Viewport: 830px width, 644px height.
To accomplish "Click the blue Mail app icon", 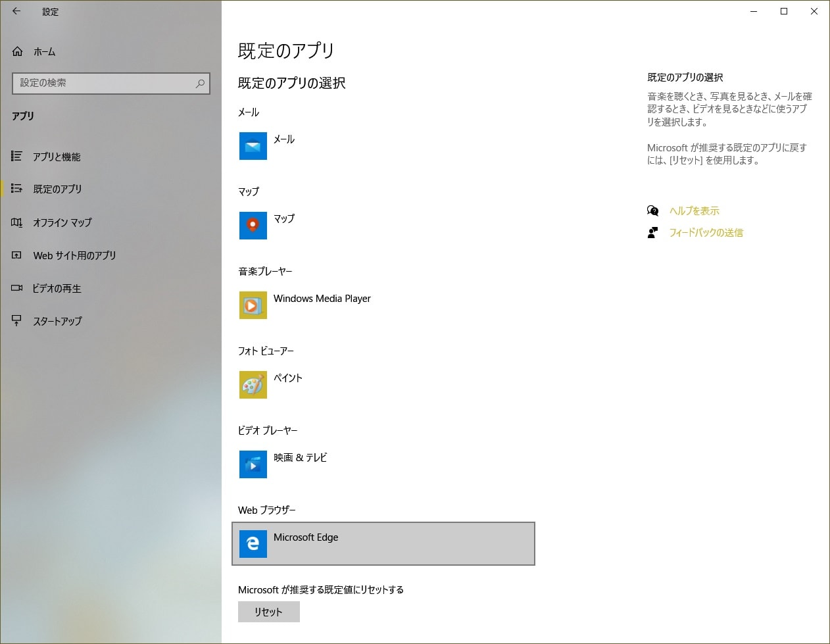I will point(253,146).
